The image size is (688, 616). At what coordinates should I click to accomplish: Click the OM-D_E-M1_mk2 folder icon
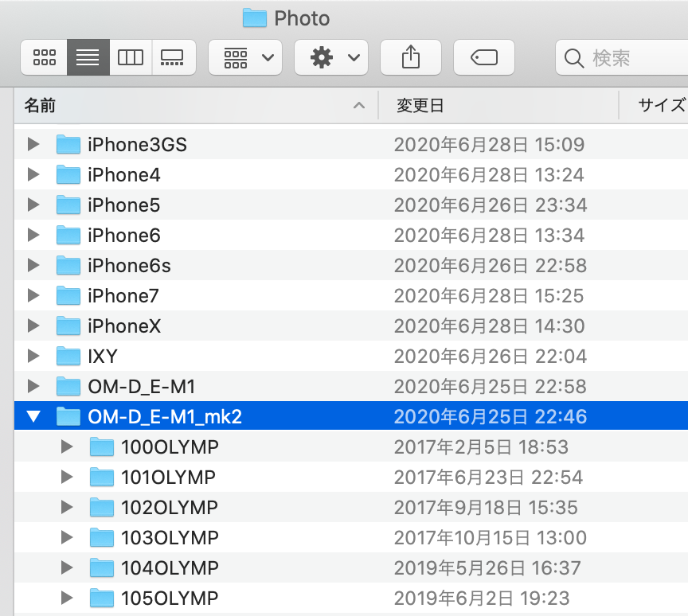68,416
